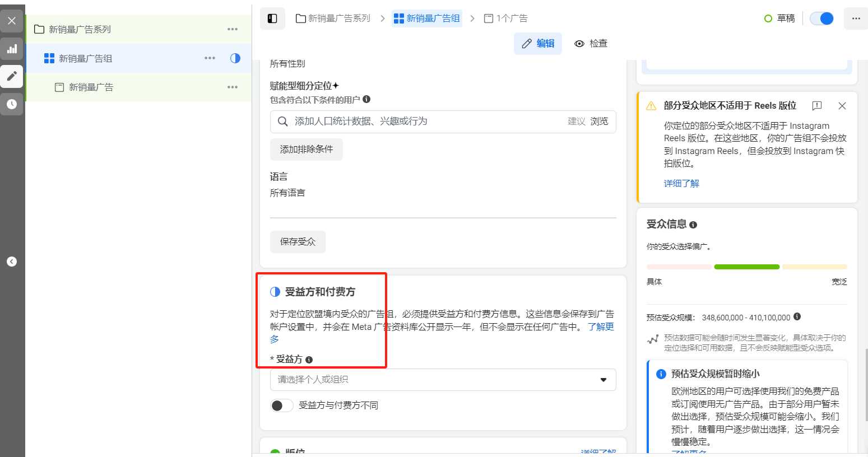Open options menu for 新销量广告
This screenshot has height=457, width=868.
click(x=233, y=87)
